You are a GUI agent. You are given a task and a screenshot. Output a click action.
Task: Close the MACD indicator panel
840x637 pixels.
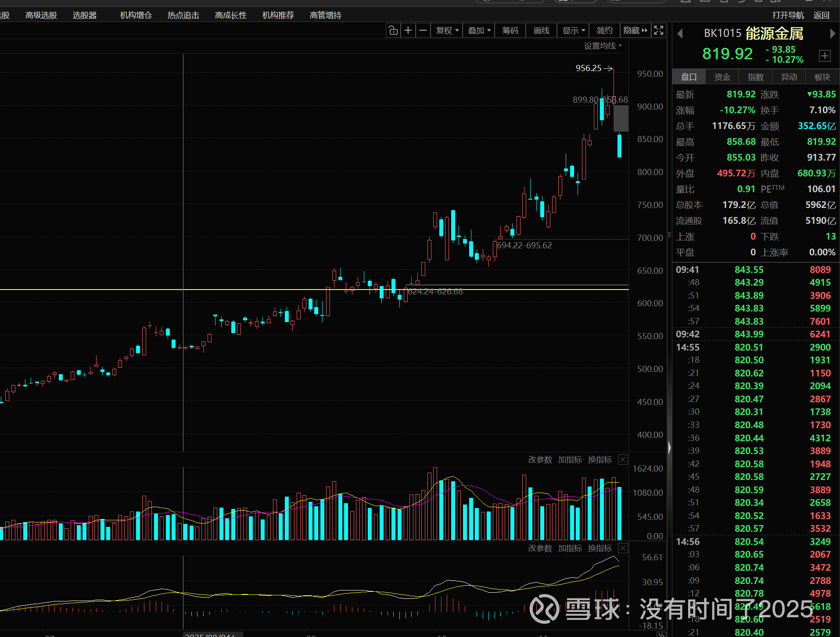pyautogui.click(x=623, y=548)
